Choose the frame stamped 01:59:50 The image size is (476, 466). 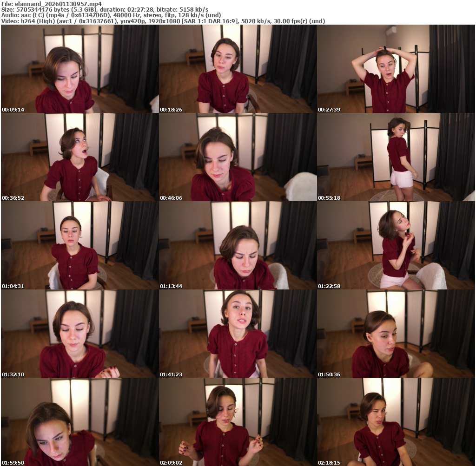click(x=80, y=422)
